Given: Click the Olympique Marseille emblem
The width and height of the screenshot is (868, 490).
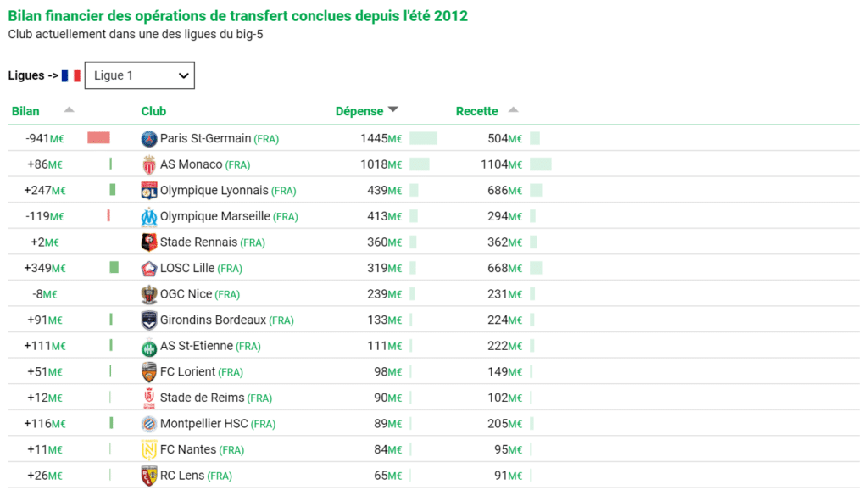Looking at the screenshot, I should point(149,216).
